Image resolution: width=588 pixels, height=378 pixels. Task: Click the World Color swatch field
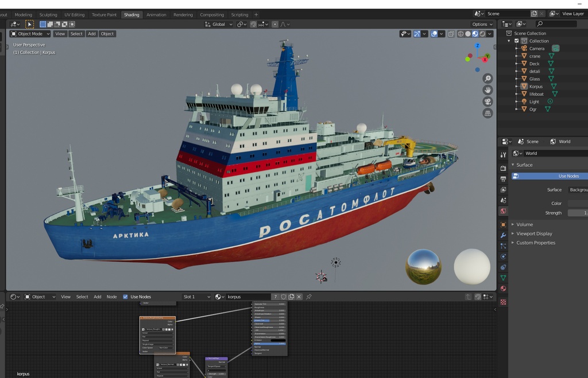pos(578,204)
